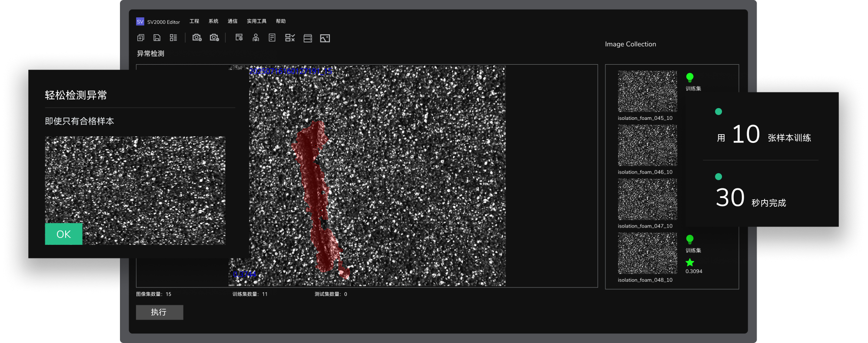Image resolution: width=868 pixels, height=343 pixels.
Task: Select the isolation_foam_046_10 thumbnail
Action: click(x=647, y=145)
